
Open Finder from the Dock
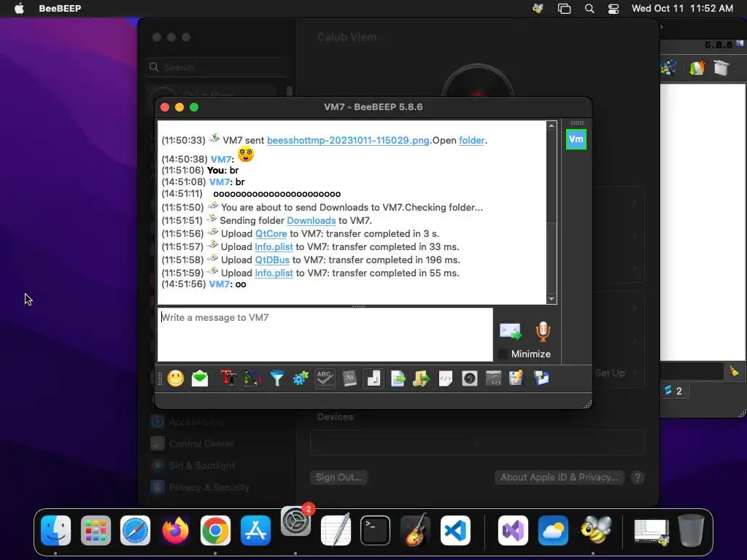pyautogui.click(x=55, y=530)
